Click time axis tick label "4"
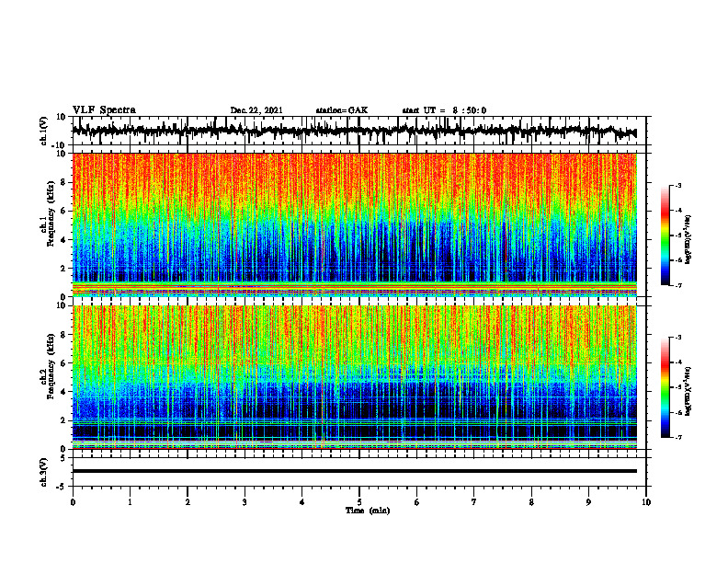 [302, 502]
